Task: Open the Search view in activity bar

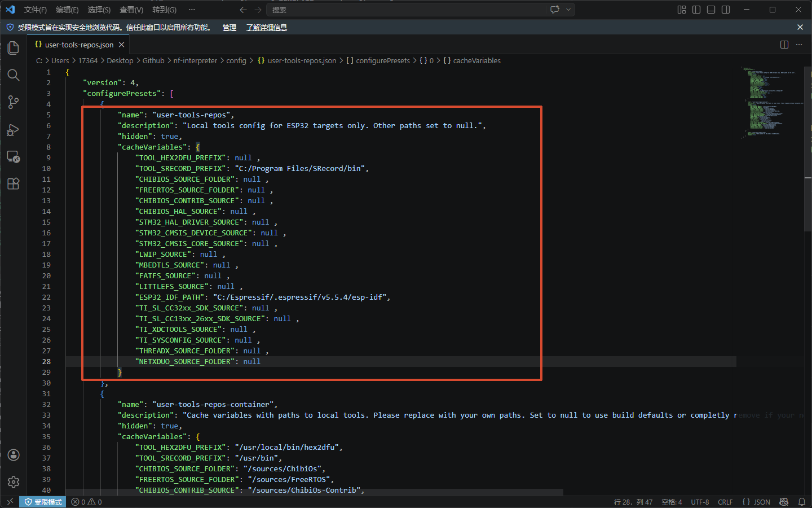Action: (14, 75)
